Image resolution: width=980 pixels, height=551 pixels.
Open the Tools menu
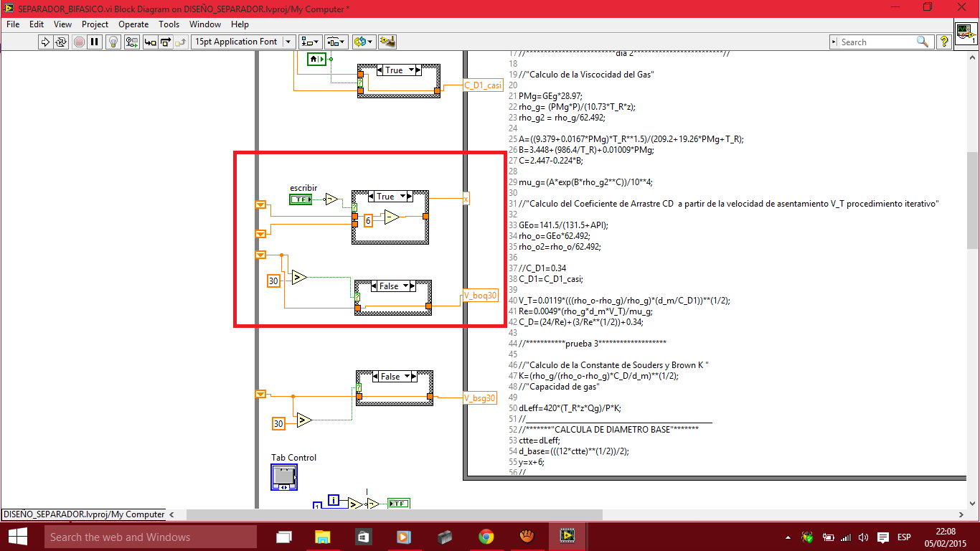169,24
